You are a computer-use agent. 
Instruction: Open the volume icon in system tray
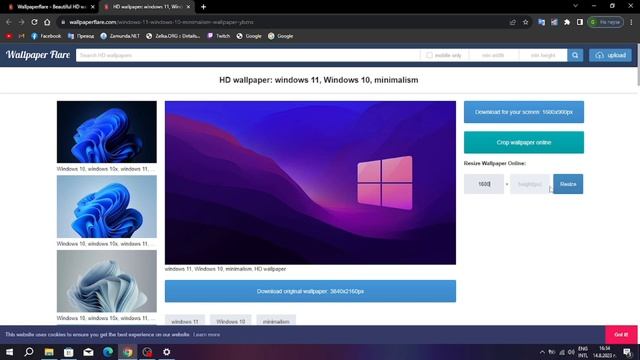coord(571,352)
